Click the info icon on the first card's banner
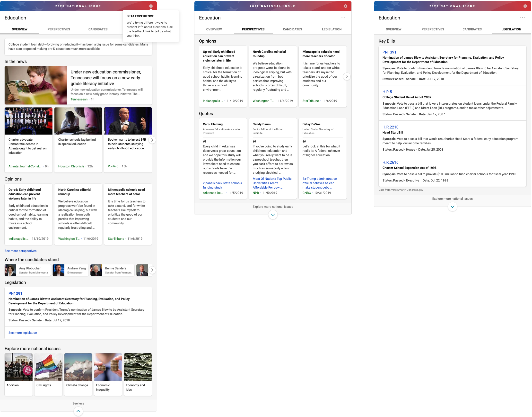Viewport: 532px width, 417px height. (151, 6)
